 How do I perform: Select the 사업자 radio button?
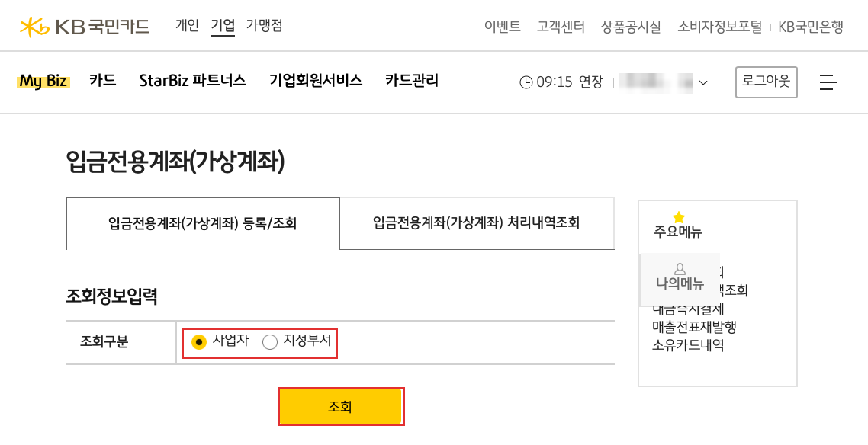click(199, 342)
